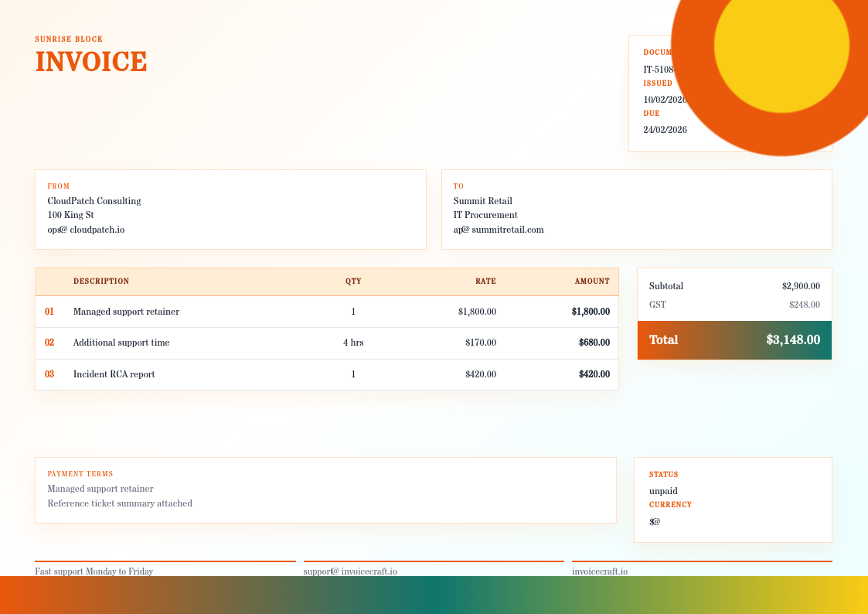Select the currency value below CURRENCY
The width and height of the screenshot is (868, 614).
pyautogui.click(x=655, y=521)
